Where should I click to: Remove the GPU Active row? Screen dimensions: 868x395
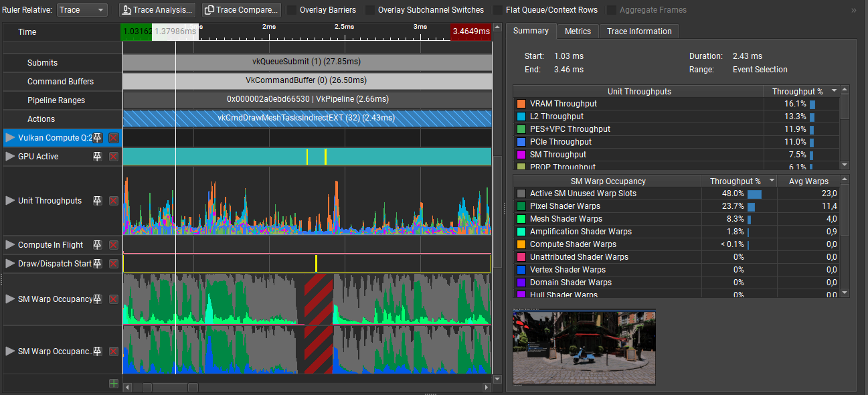(113, 157)
